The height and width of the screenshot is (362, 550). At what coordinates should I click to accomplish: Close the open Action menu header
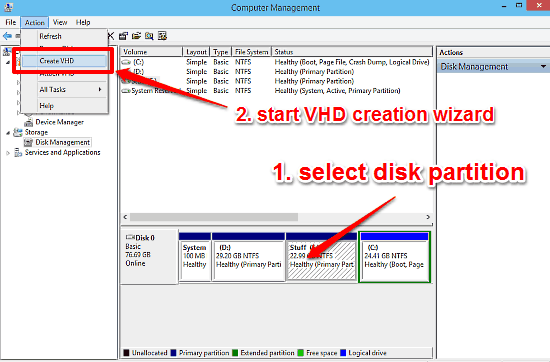34,22
